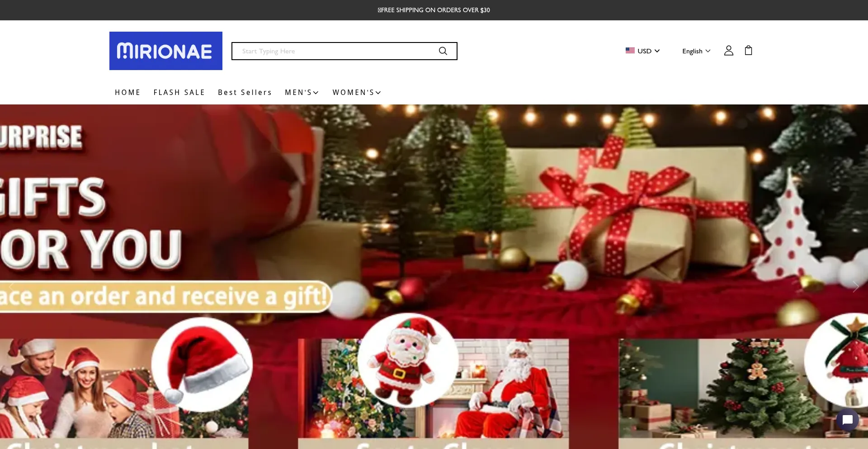Click the search magnifier icon
Viewport: 868px width, 449px height.
pos(443,51)
